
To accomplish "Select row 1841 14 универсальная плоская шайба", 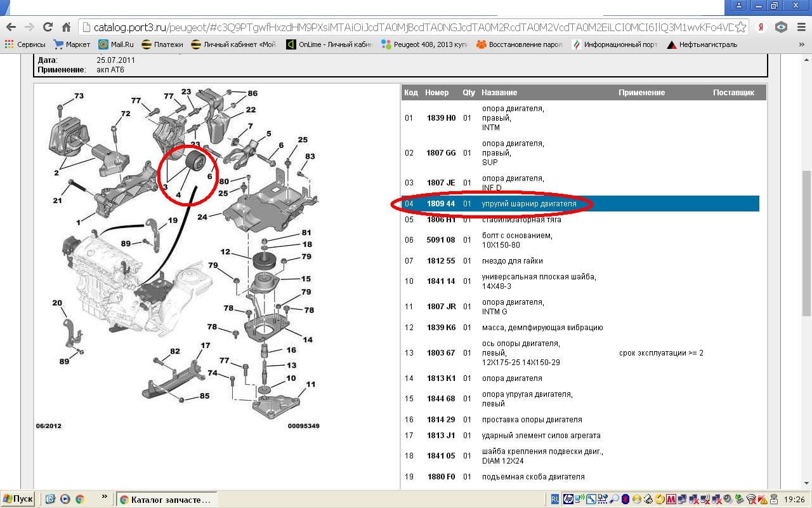I will coord(580,281).
